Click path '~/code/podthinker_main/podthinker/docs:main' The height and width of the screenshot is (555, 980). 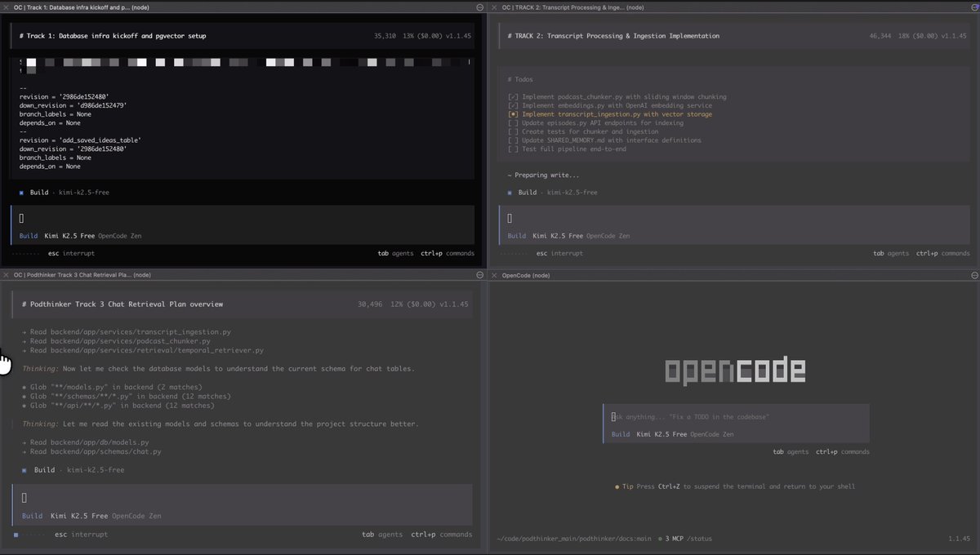click(574, 539)
